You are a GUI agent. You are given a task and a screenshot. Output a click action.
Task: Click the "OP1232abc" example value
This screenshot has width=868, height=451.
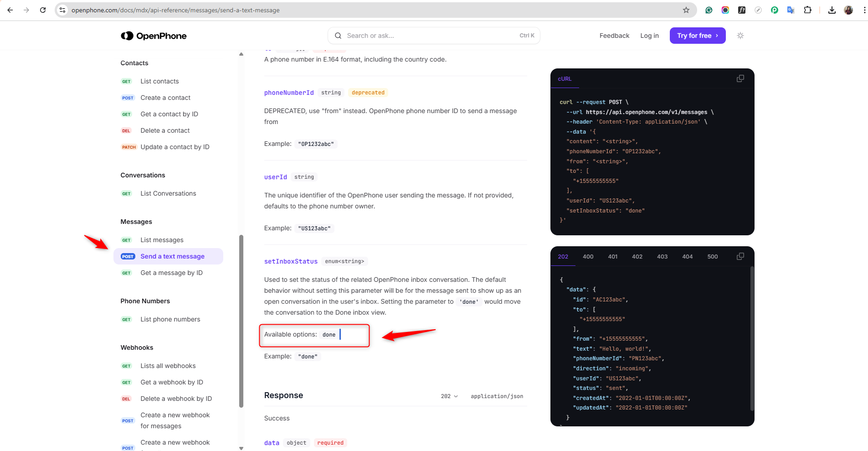click(x=316, y=144)
